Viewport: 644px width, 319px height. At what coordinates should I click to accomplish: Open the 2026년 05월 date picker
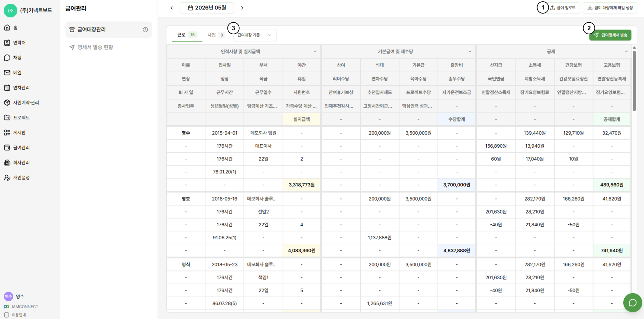[207, 8]
